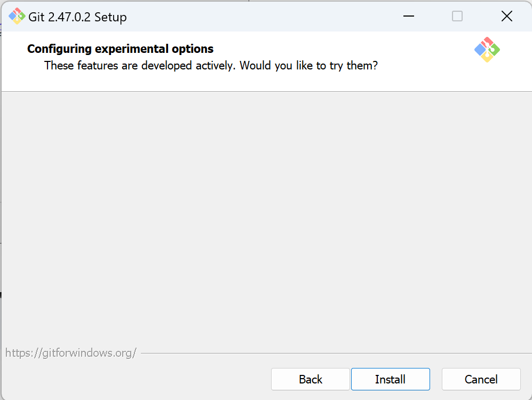Click the Install button

click(x=390, y=379)
